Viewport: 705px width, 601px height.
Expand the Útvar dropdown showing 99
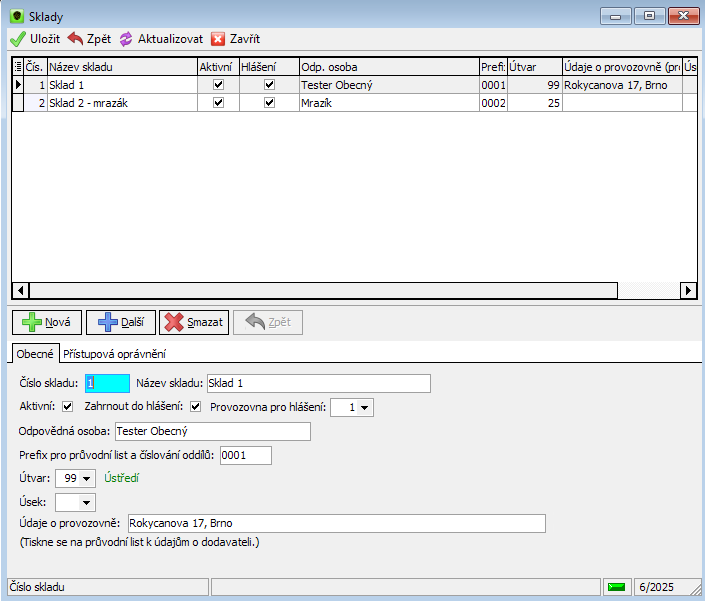click(87, 479)
